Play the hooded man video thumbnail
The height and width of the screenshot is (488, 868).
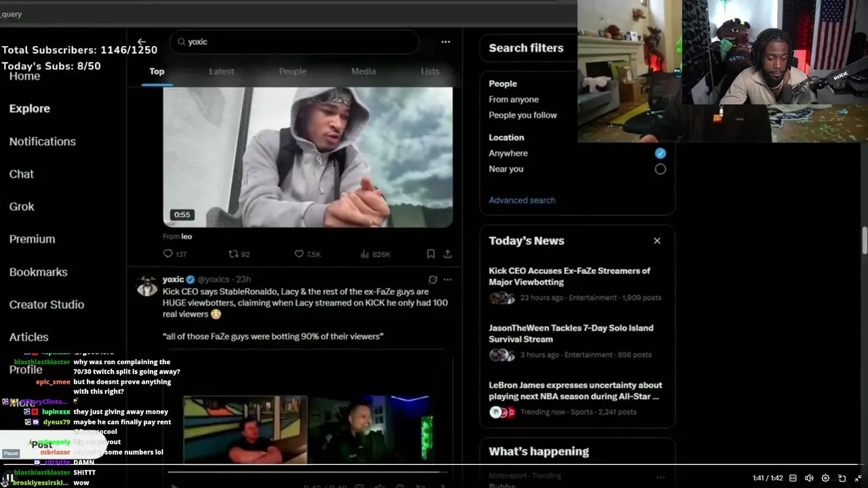click(308, 157)
